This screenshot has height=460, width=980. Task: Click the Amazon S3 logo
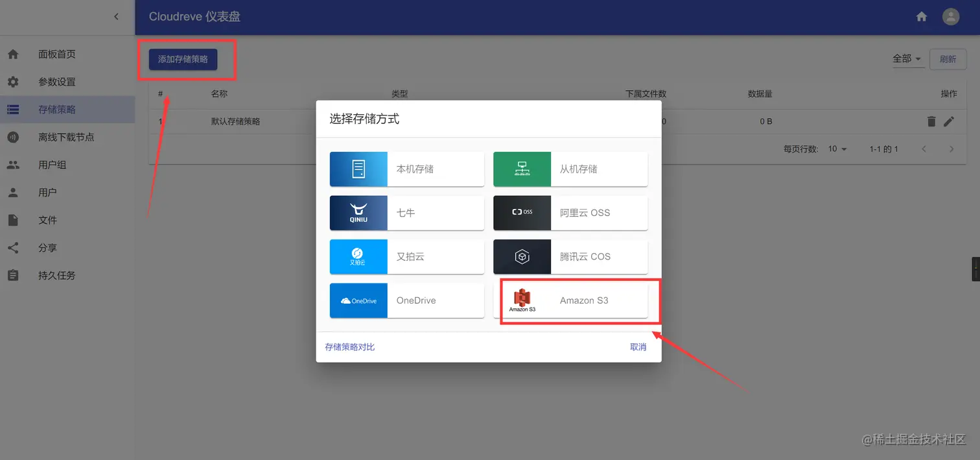[522, 300]
